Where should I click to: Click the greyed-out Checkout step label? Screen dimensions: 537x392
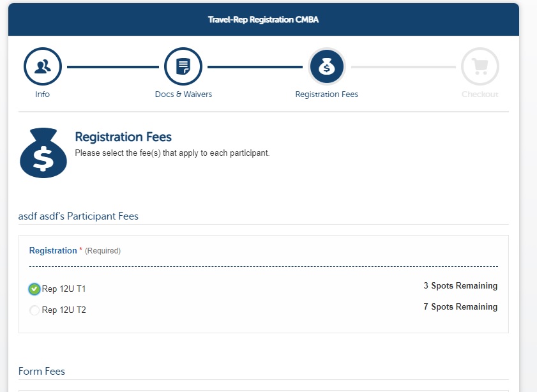coord(480,94)
